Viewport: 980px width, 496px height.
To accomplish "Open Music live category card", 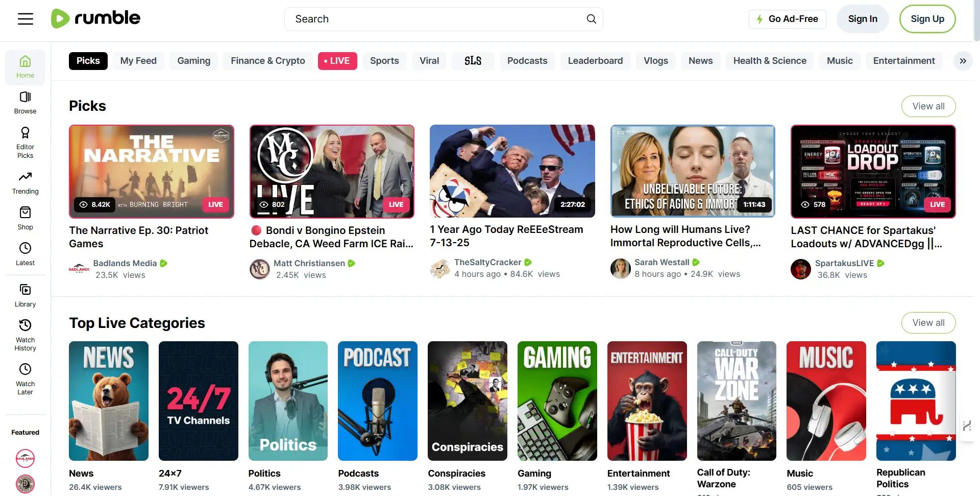I will (826, 401).
